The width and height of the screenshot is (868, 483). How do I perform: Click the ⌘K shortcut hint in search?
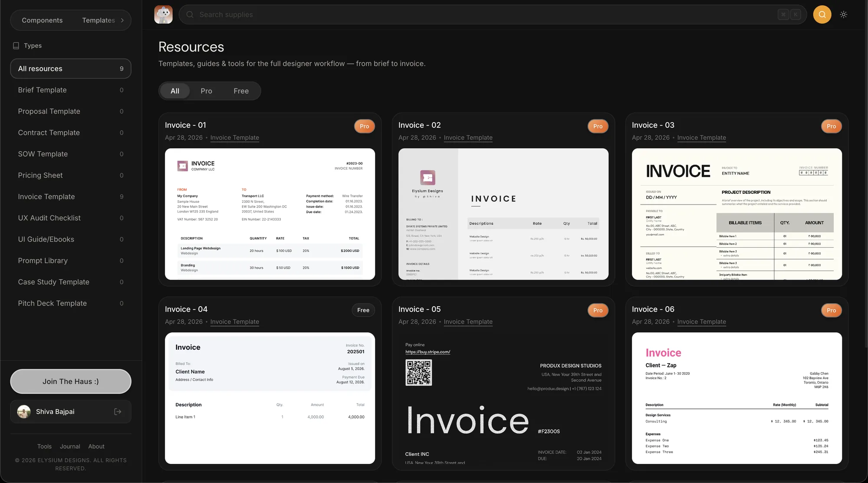coord(789,14)
